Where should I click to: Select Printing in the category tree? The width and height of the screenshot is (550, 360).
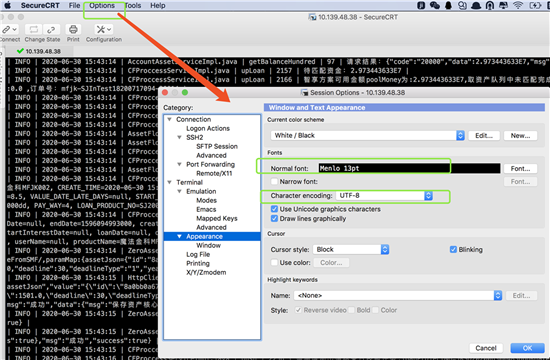click(x=198, y=263)
